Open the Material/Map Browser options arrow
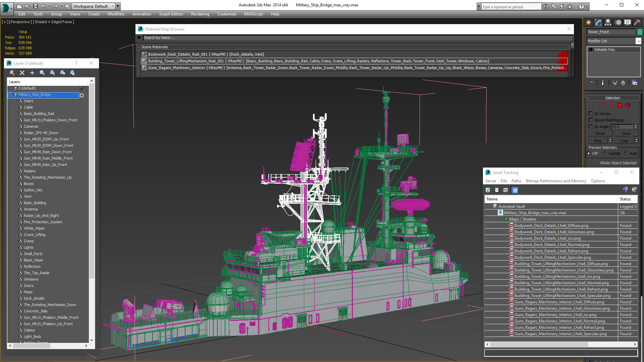Image resolution: width=644 pixels, height=362 pixels. (x=139, y=38)
